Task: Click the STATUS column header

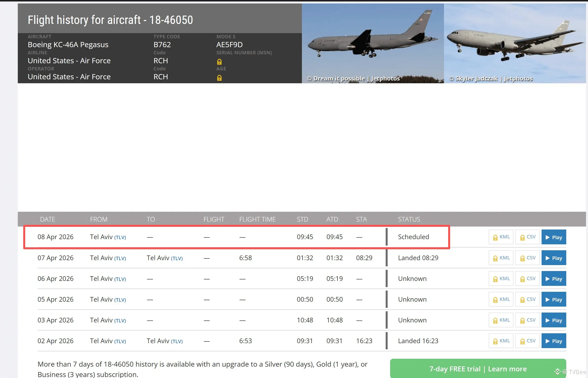Action: 409,219
